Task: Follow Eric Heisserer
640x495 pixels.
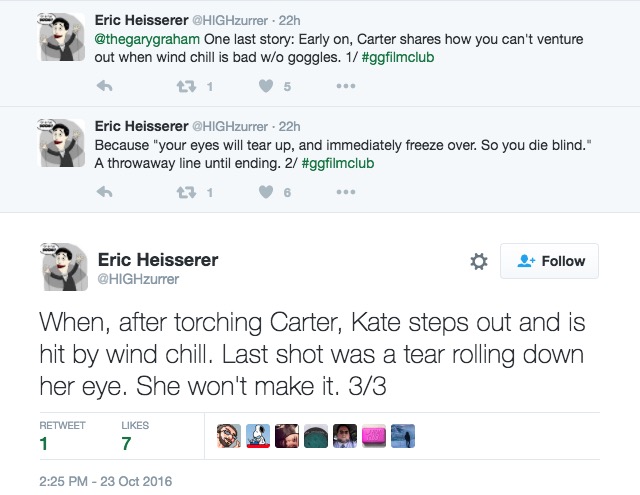Action: (549, 261)
